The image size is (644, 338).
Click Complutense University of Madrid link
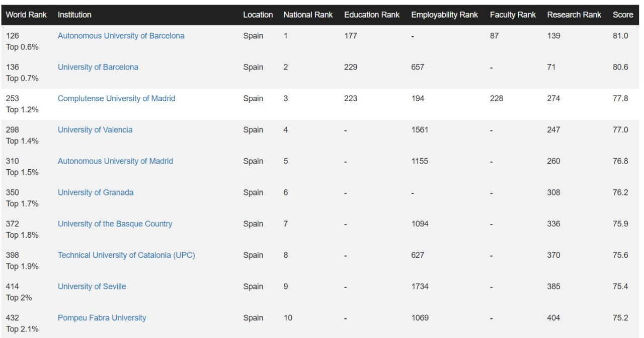116,98
